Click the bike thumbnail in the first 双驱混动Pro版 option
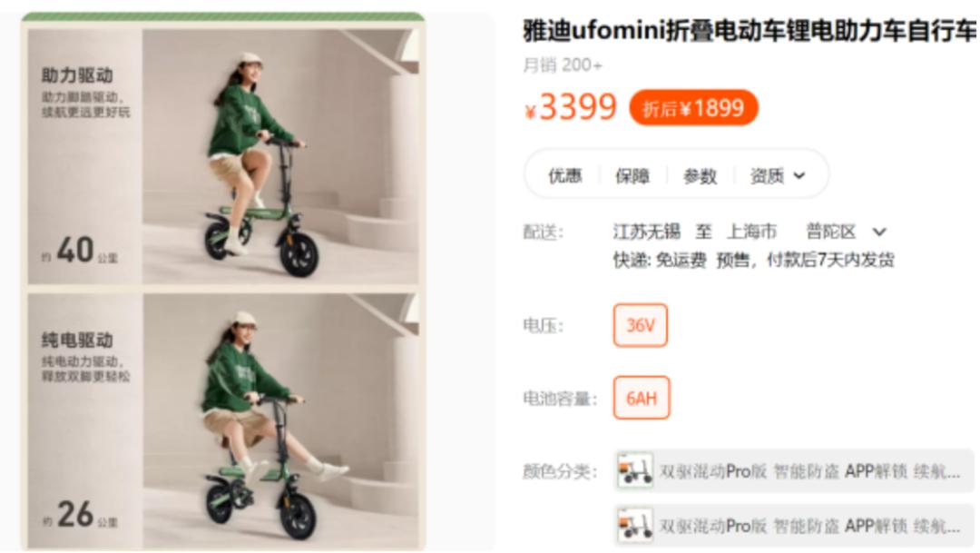 point(635,471)
